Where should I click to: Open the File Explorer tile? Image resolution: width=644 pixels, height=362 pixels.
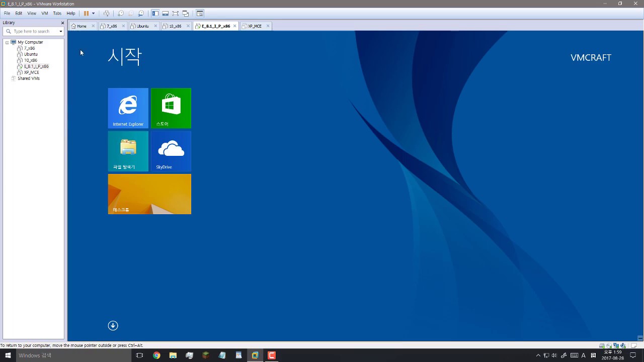[128, 151]
